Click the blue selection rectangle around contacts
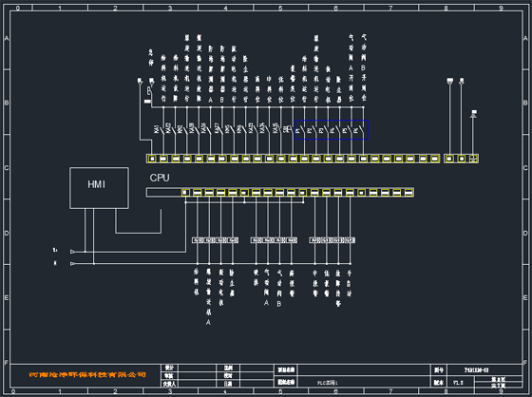532x397 pixels. pos(332,129)
